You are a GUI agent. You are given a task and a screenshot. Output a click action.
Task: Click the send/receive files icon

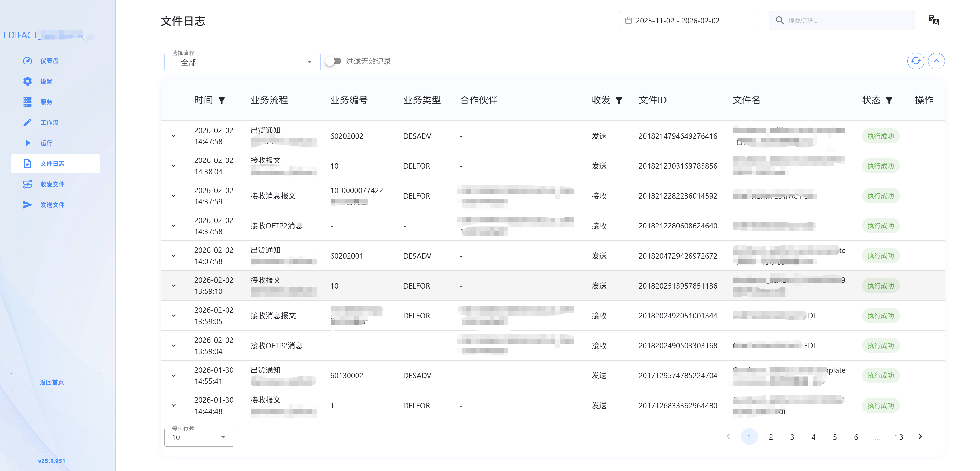point(27,184)
